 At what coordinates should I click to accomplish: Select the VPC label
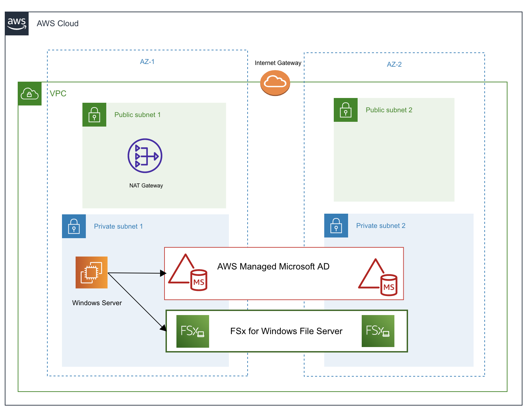(x=58, y=94)
